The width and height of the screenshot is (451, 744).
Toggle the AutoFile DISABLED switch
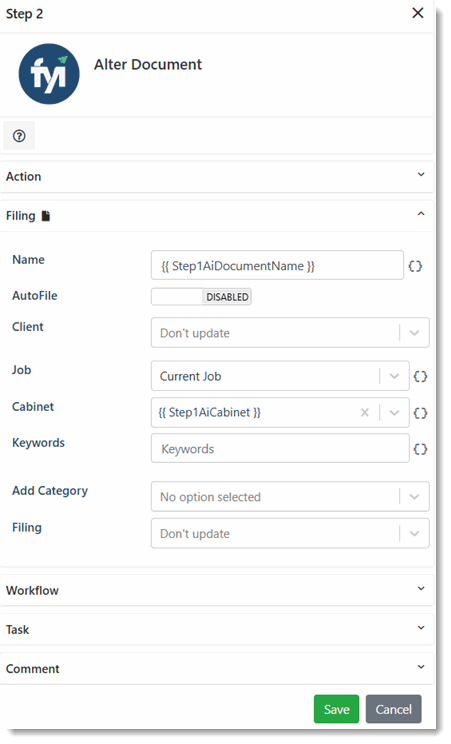pos(201,297)
